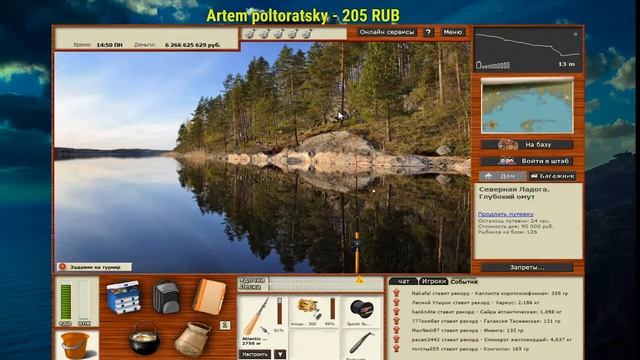Open the dropdown arrow next to Настроить
640x360 pixels.
coord(280,354)
